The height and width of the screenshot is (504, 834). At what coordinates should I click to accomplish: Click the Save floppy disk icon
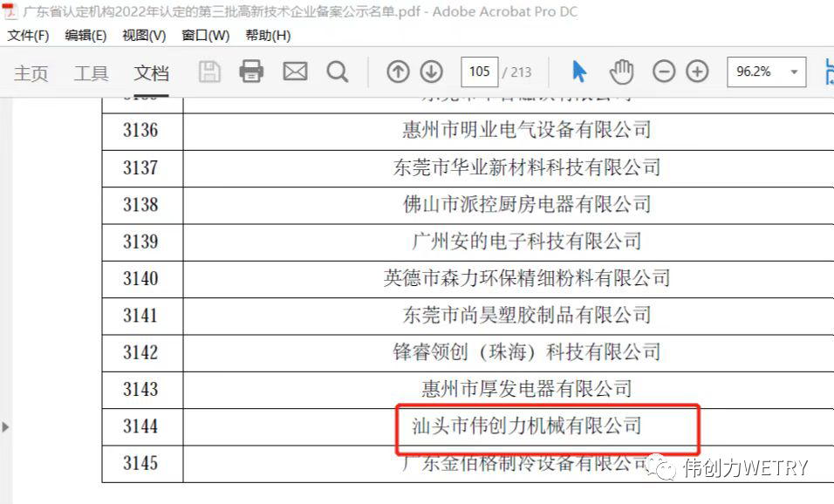coord(209,72)
